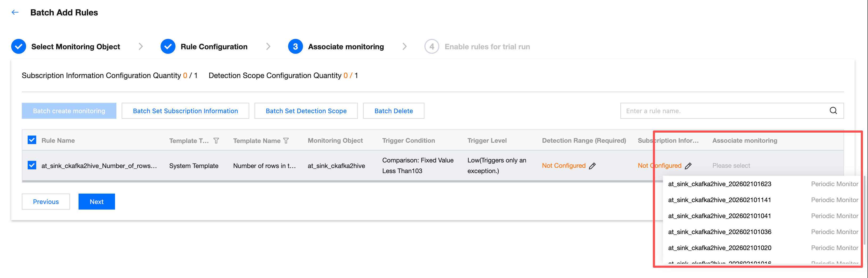The image size is (868, 278).
Task: Choose at_sink_ckafka2hive_202602101623 from the list
Action: click(x=719, y=184)
